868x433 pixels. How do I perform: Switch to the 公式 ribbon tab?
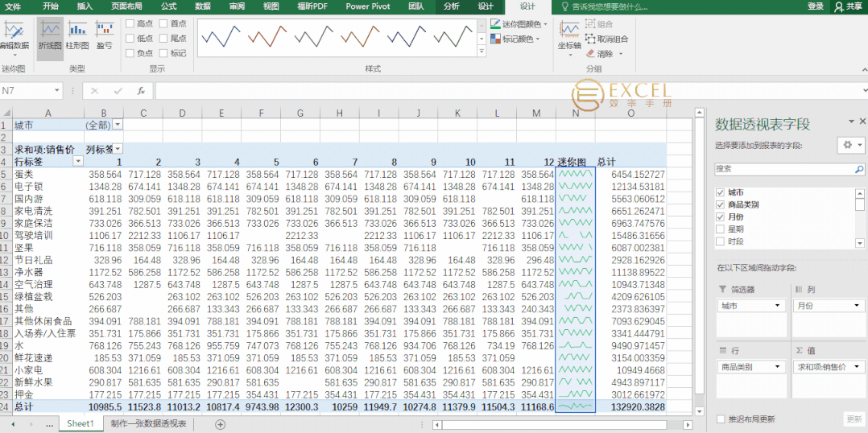point(168,6)
